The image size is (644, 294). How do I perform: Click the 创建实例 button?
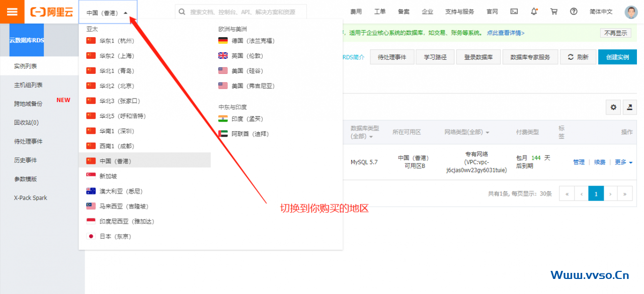click(617, 57)
